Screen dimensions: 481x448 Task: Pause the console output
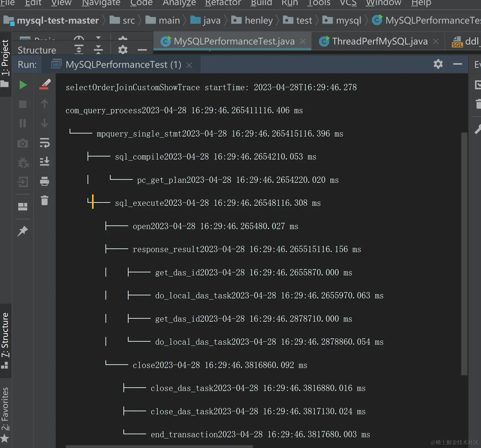[23, 123]
